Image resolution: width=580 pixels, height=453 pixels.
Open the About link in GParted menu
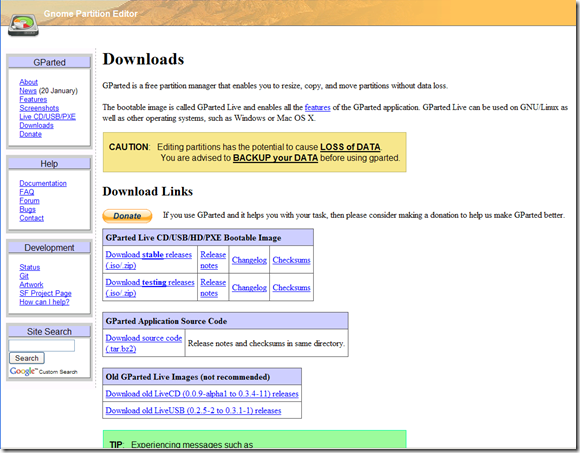click(28, 82)
